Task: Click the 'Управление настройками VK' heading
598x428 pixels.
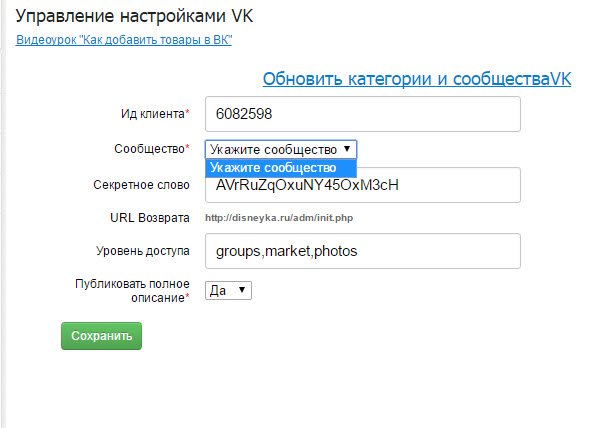Action: pyautogui.click(x=134, y=16)
